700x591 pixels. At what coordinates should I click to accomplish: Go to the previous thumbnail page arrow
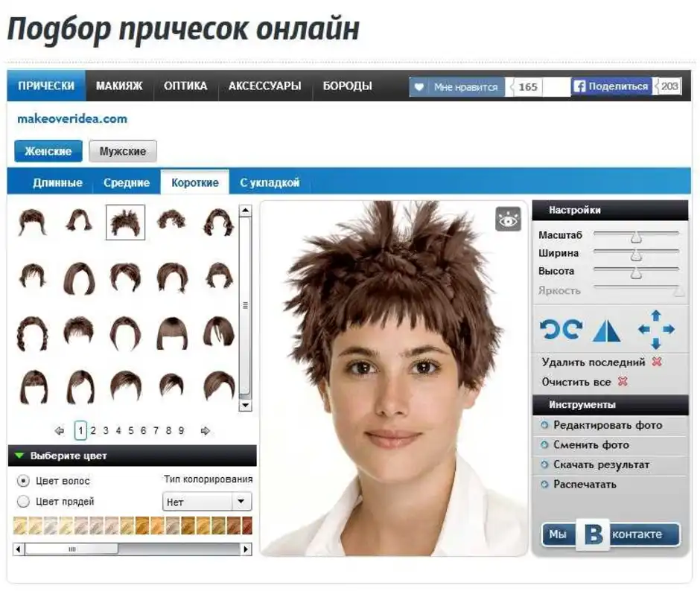[x=59, y=431]
